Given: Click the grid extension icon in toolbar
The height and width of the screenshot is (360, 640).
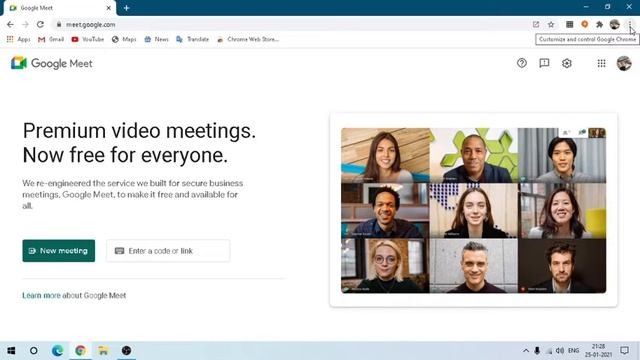Looking at the screenshot, I should coord(569,24).
